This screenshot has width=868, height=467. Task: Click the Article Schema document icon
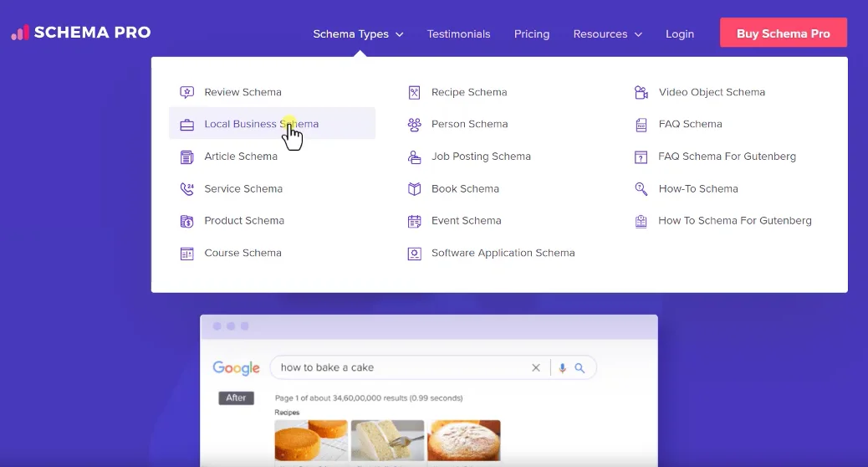click(187, 157)
